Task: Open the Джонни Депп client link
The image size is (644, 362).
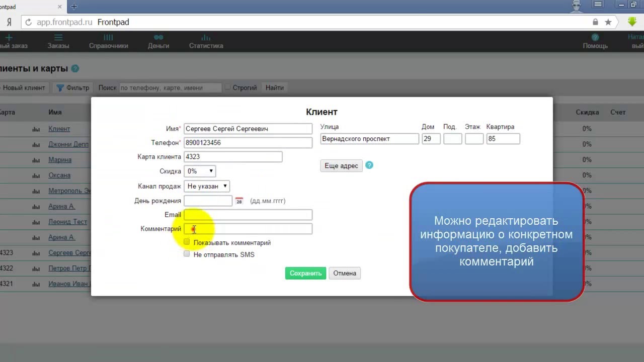Action: pyautogui.click(x=68, y=144)
